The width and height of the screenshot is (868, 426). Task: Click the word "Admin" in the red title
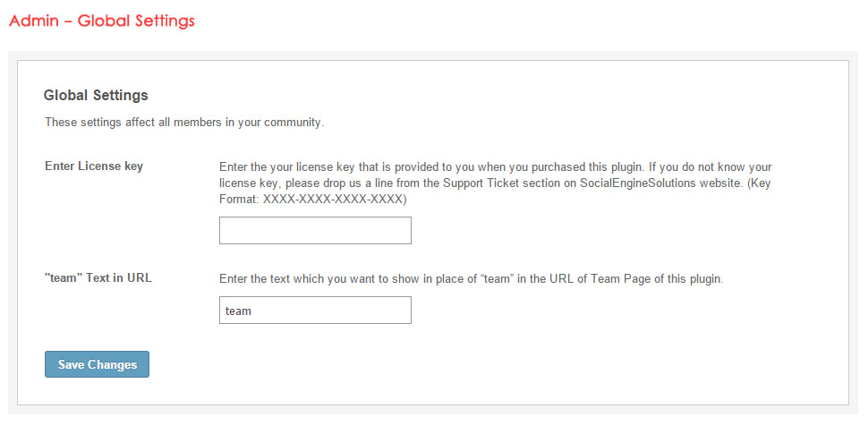[31, 20]
